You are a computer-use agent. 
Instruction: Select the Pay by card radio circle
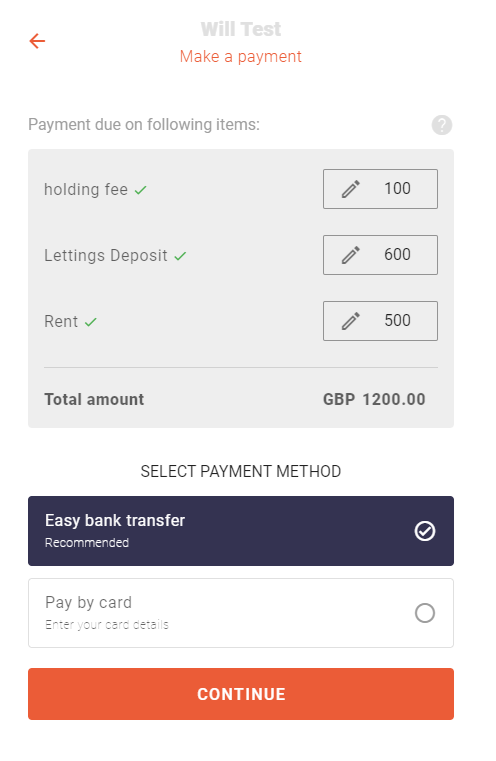pos(425,612)
